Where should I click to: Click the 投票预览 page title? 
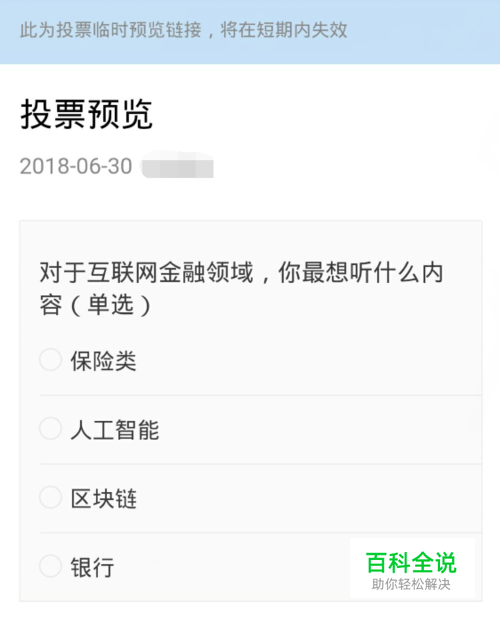tap(86, 114)
